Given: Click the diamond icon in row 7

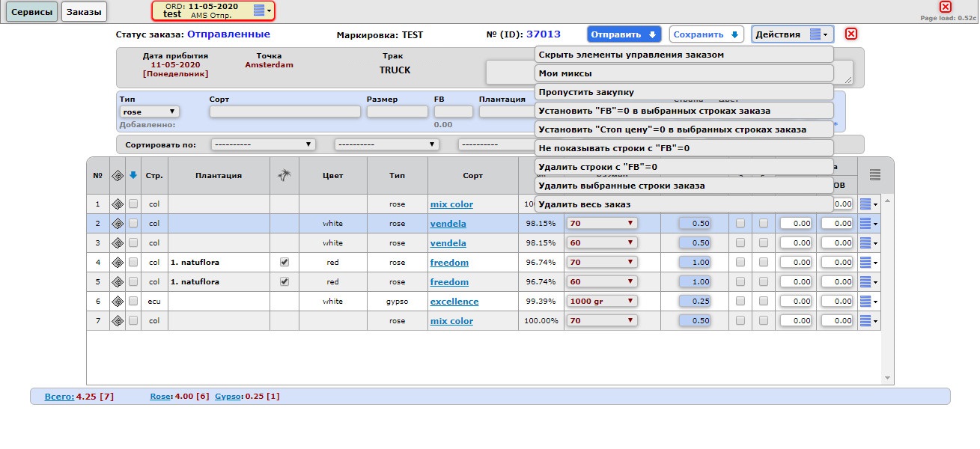Looking at the screenshot, I should pyautogui.click(x=118, y=321).
